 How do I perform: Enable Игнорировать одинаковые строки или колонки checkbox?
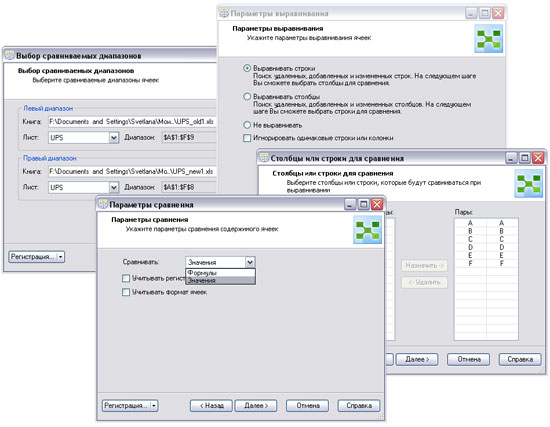tap(247, 138)
